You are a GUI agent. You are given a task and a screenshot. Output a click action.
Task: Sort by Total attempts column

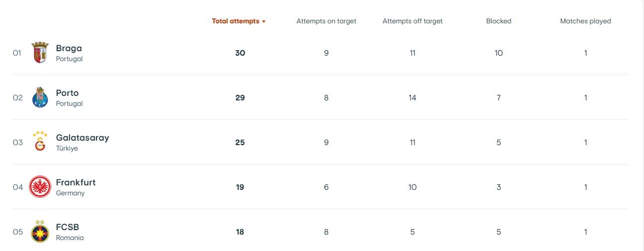click(235, 21)
